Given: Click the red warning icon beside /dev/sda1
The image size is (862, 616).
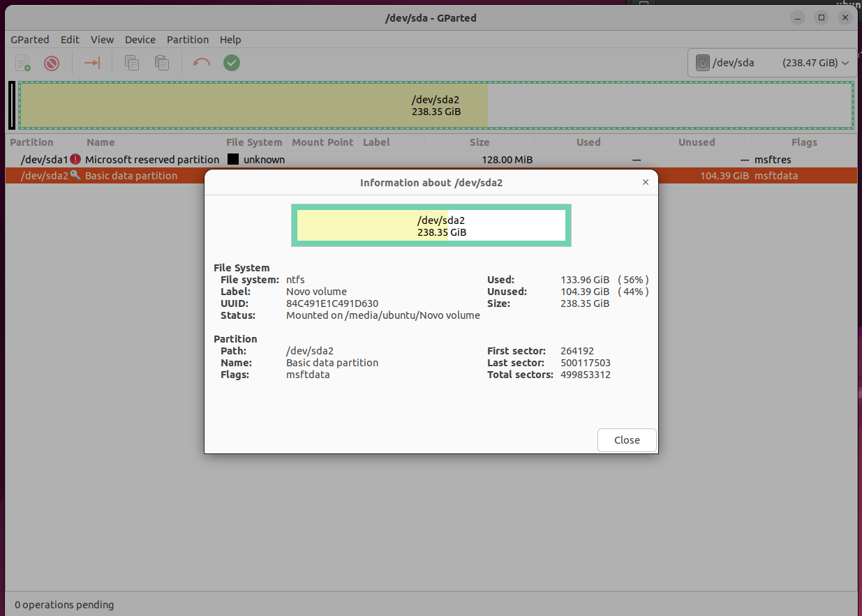Looking at the screenshot, I should pos(75,160).
